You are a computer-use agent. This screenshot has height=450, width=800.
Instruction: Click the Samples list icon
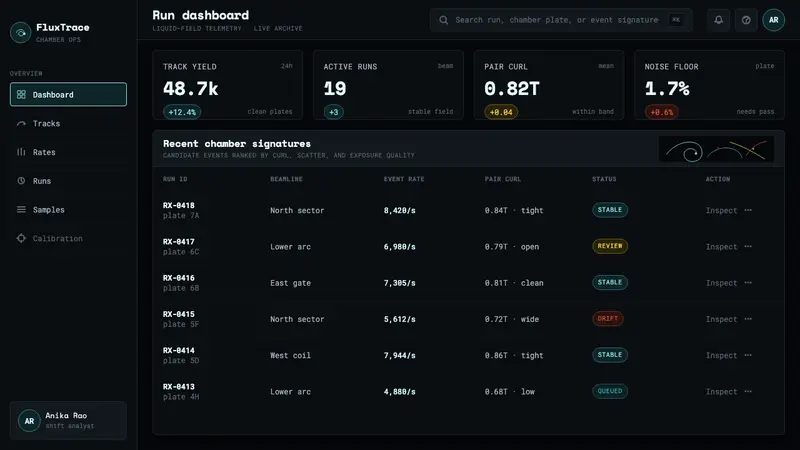(21, 210)
